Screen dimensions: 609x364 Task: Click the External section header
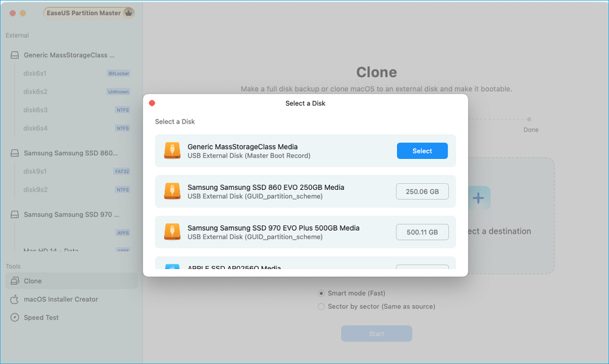[x=17, y=35]
